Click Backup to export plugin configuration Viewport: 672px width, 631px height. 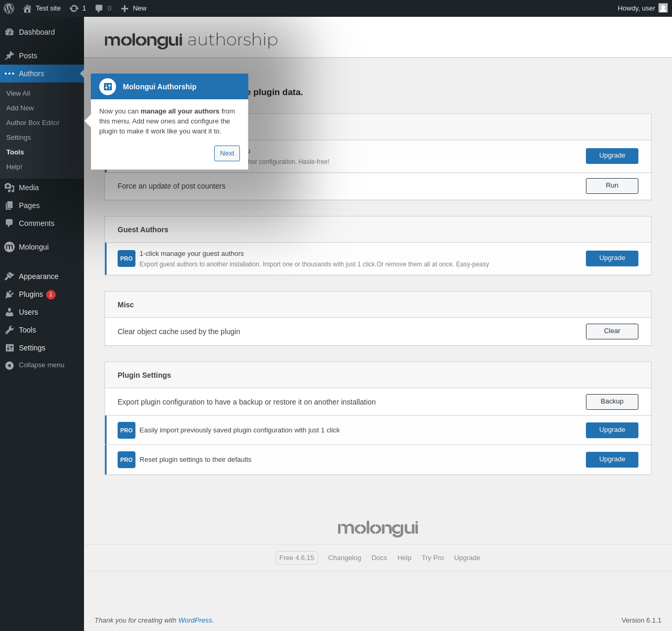[x=612, y=402]
